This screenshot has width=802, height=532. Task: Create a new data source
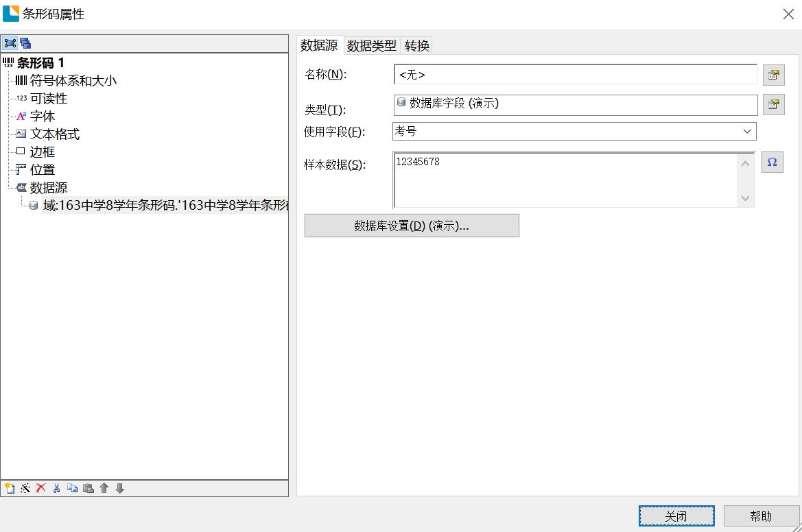9,488
